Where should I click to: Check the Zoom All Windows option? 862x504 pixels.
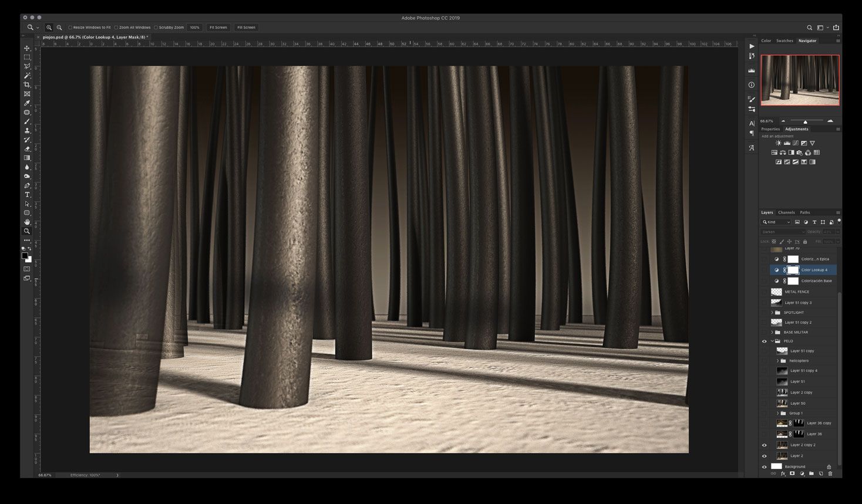pos(116,28)
